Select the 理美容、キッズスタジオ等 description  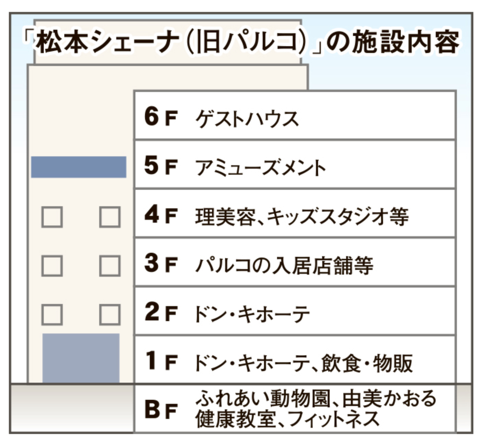click(x=302, y=216)
